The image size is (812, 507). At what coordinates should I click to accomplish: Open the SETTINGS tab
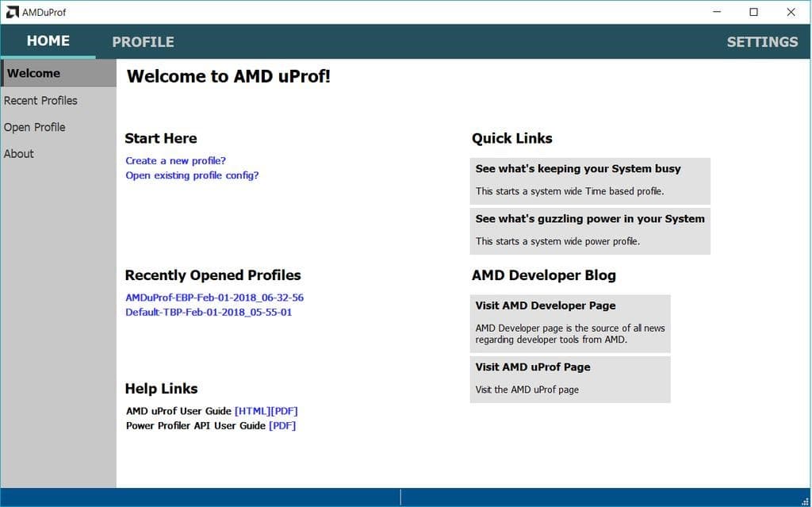coord(762,42)
